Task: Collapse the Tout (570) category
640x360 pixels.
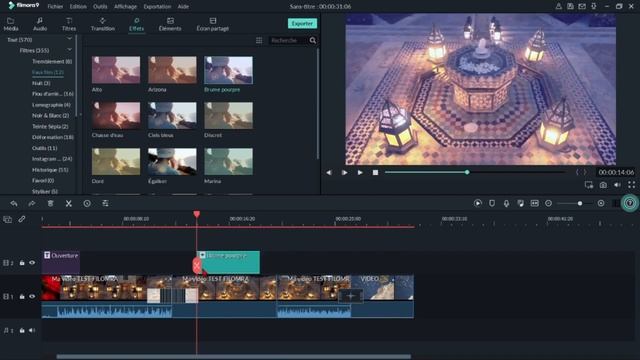Action: (69, 39)
